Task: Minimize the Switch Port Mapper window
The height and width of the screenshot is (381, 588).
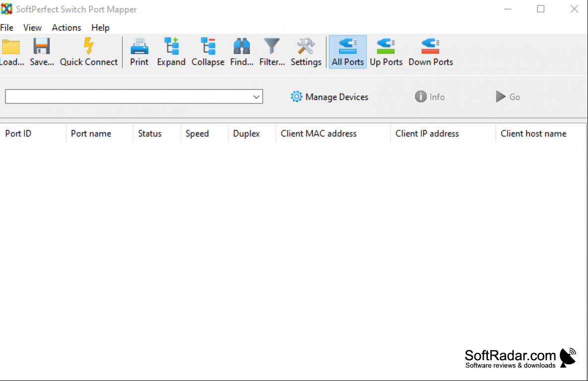Action: (x=508, y=9)
